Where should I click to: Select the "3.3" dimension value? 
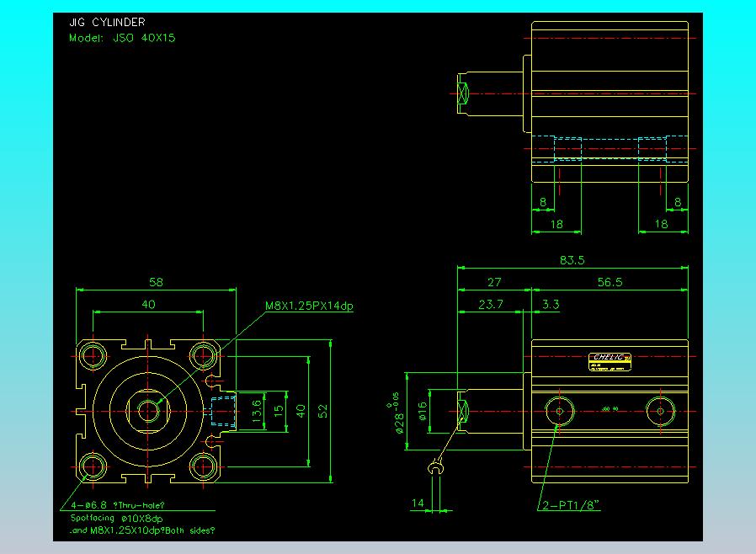tap(551, 304)
